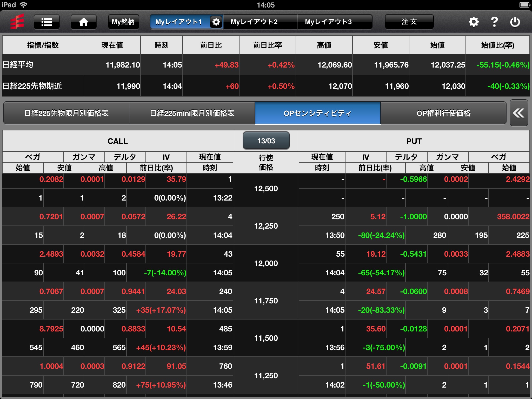Tap put-side デルタ header
This screenshot has width=532, height=399.
[407, 157]
